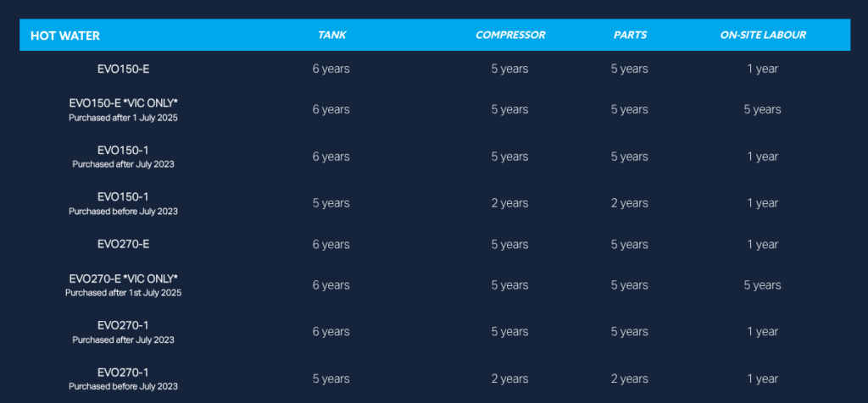Viewport: 868px width, 403px height.
Task: Click parts warranty for EVO150-1 bought before July 2023
Action: pos(629,203)
